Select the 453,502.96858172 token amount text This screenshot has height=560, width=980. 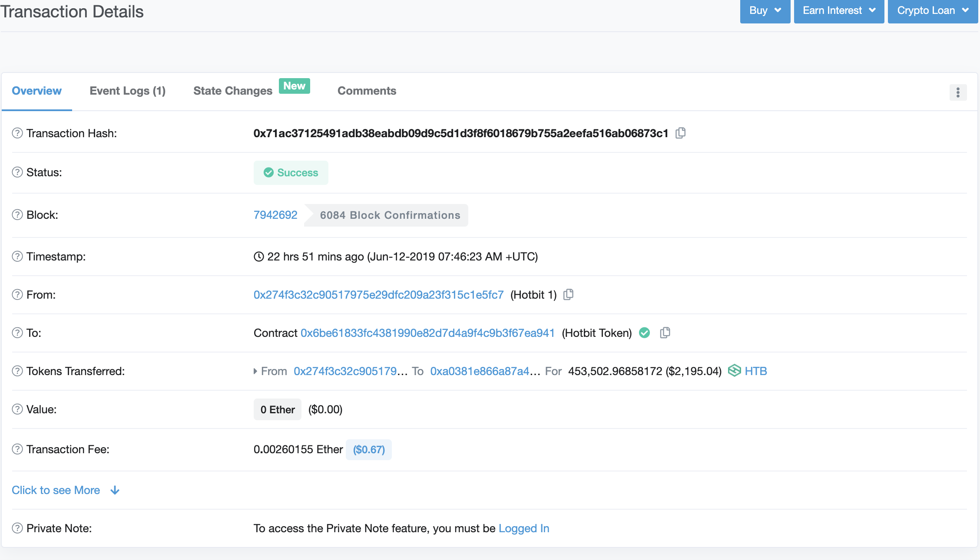tap(615, 371)
